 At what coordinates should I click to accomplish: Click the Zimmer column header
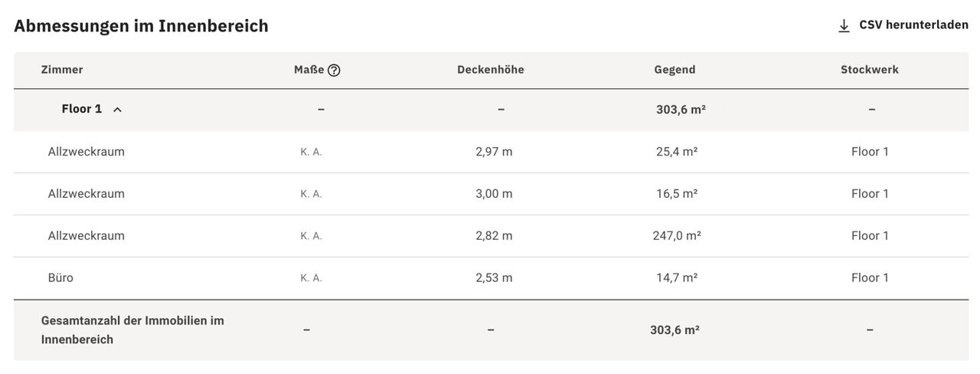[62, 70]
